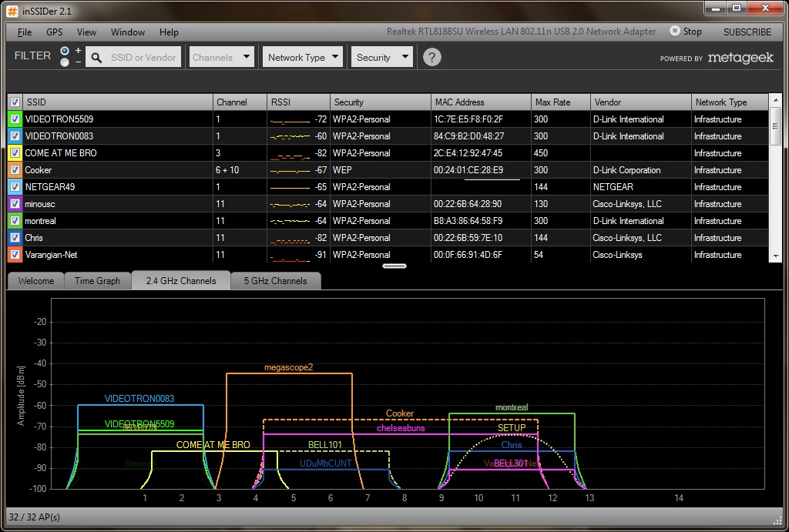The width and height of the screenshot is (789, 532).
Task: Uncheck the VIDEOTRON5509 network checkbox
Action: coord(15,119)
